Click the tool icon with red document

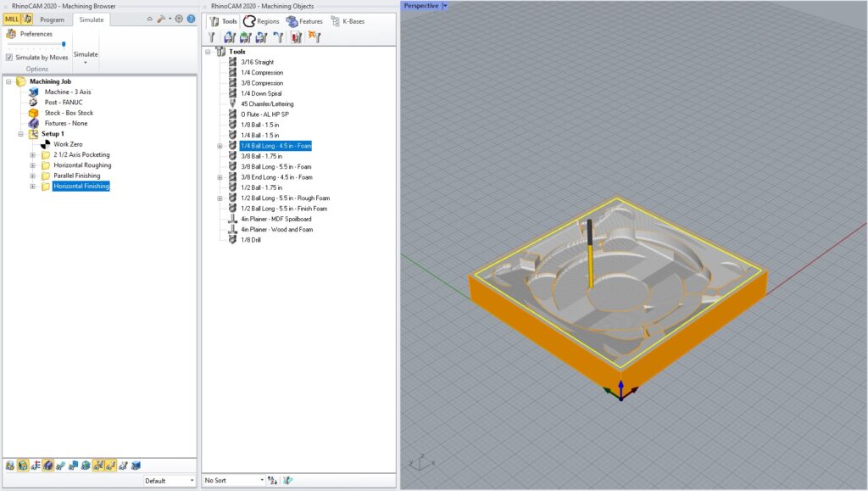pyautogui.click(x=297, y=37)
